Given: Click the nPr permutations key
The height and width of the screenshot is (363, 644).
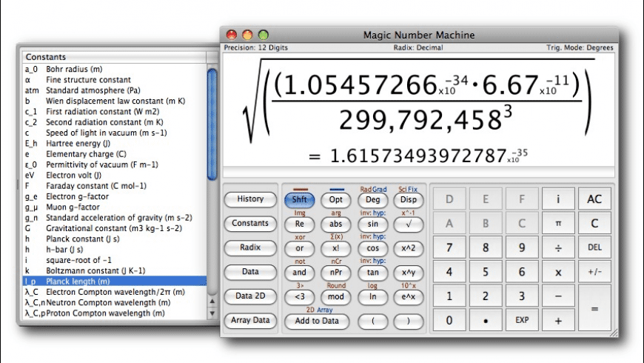Looking at the screenshot, I should pyautogui.click(x=335, y=273).
